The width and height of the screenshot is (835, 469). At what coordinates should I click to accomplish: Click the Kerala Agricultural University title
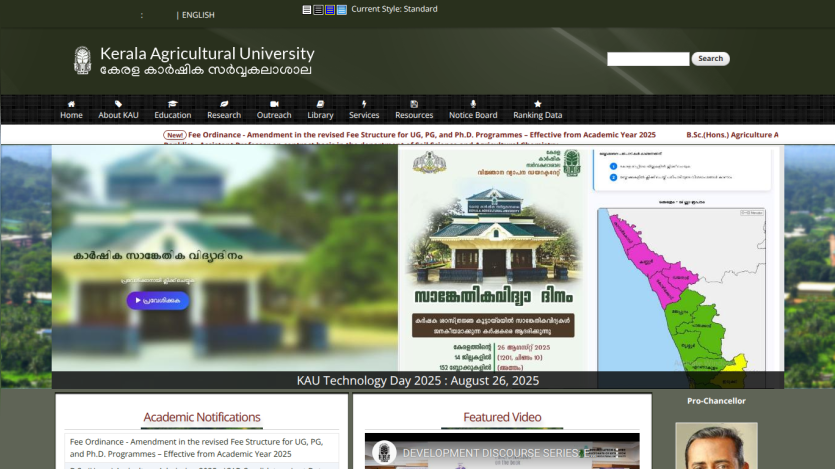click(x=207, y=53)
